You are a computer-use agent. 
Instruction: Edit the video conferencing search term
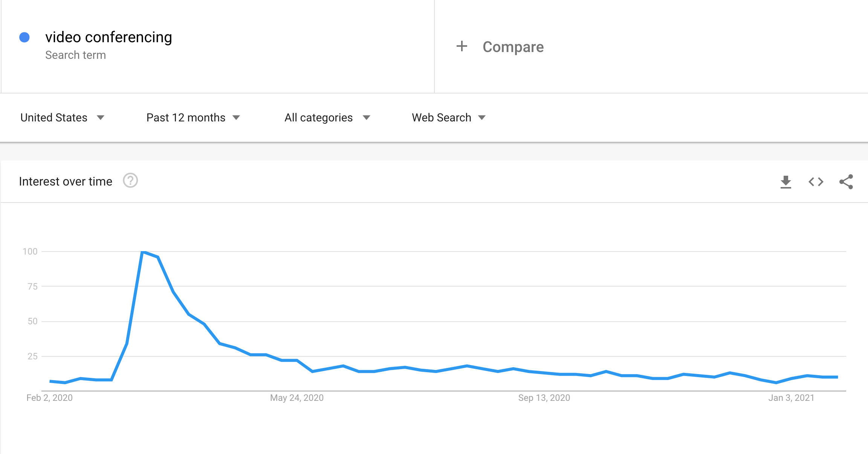point(108,37)
